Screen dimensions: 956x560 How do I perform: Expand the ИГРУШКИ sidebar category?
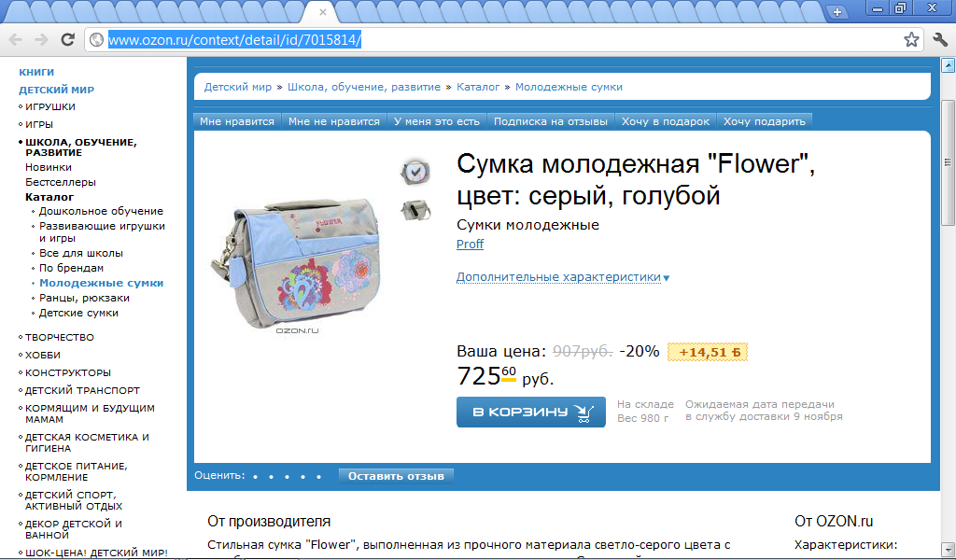pos(50,106)
